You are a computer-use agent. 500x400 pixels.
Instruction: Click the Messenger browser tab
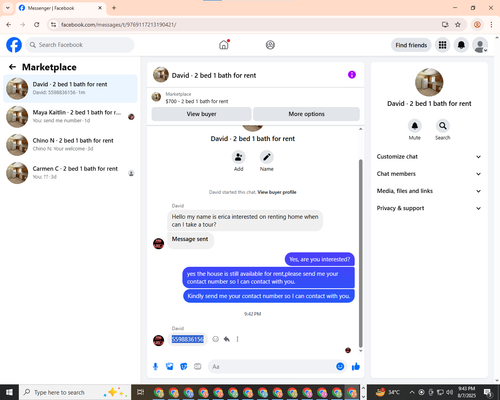pos(61,8)
